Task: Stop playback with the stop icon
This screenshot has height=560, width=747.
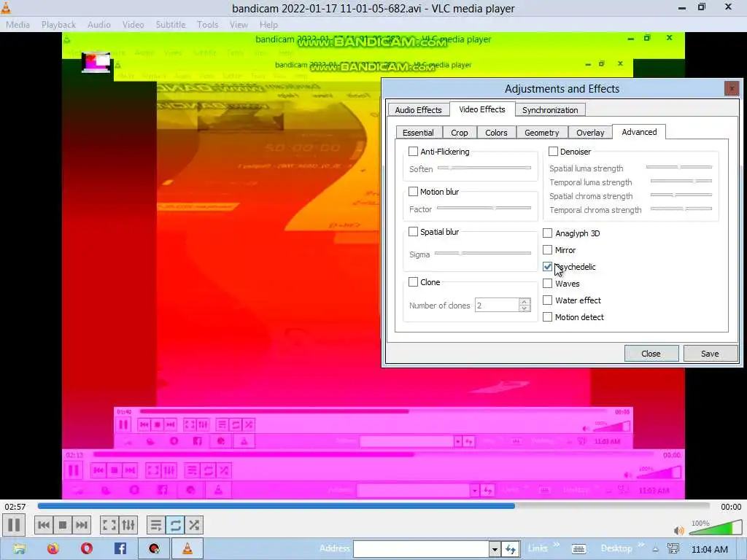Action: [x=63, y=525]
